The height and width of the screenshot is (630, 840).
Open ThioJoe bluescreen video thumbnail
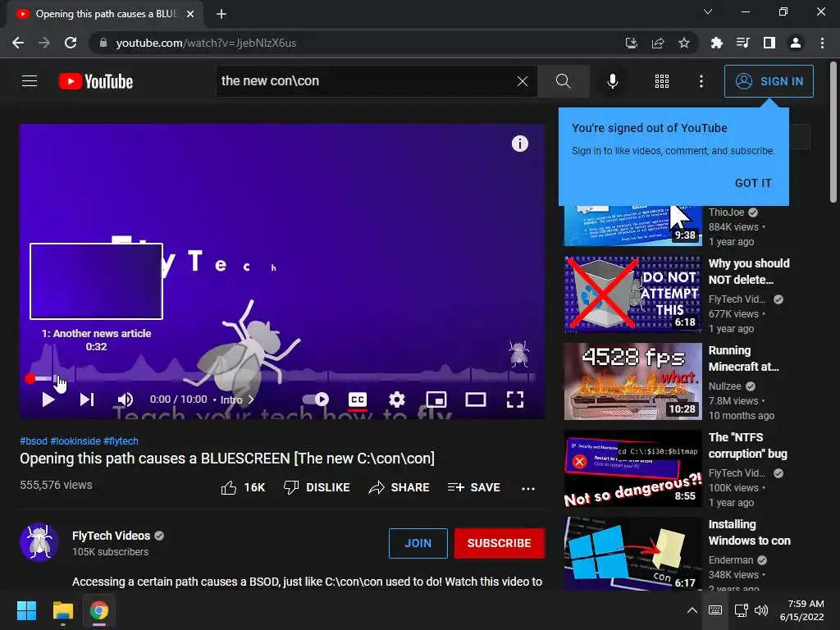632,225
